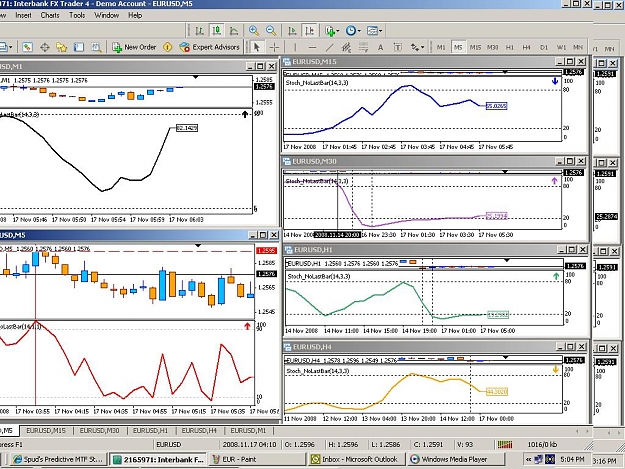625x469 pixels.
Task: Toggle the Expert Advisors button
Action: [x=210, y=47]
